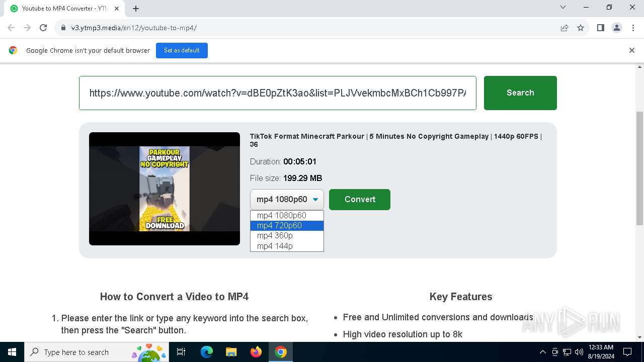Open File Explorer from the taskbar
Viewport: 644px width, 362px height.
pos(231,352)
